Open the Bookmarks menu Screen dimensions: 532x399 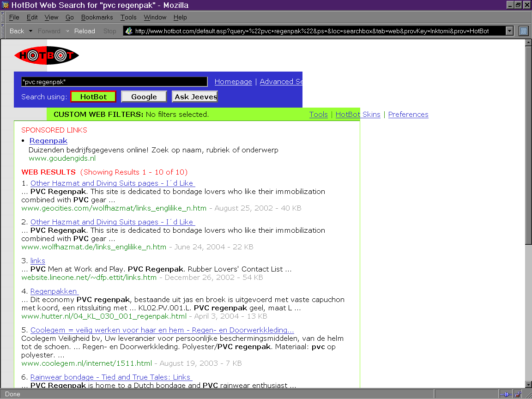[x=97, y=17]
